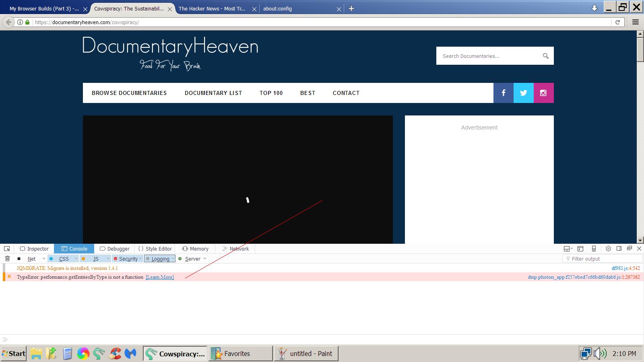This screenshot has width=644, height=362.
Task: Open BEST nav link
Action: 308,93
